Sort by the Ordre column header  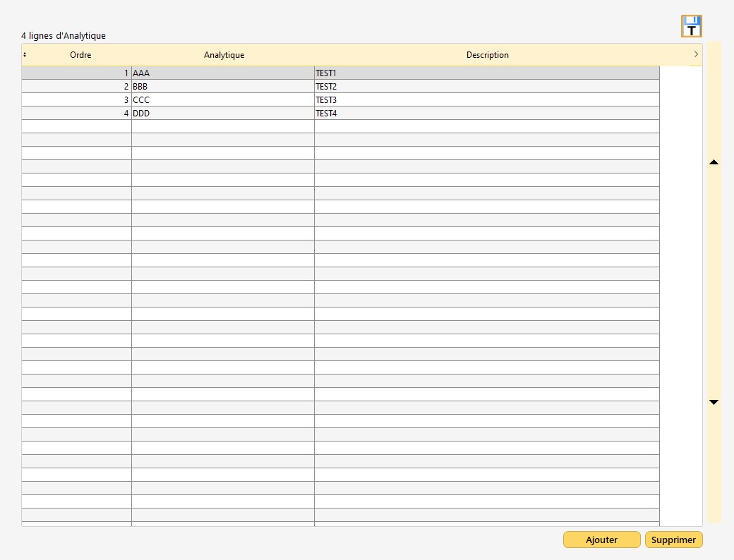click(x=80, y=55)
